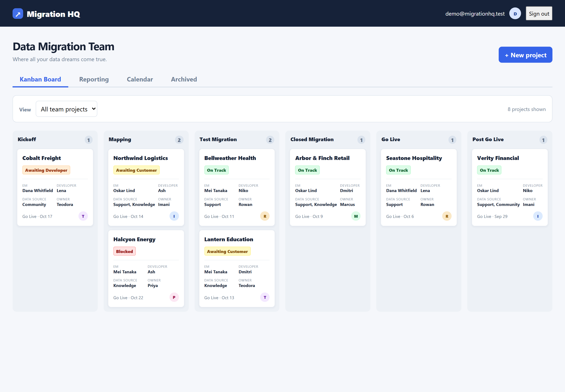Viewport: 565px width, 392px height.
Task: Click the I owner avatar on Verity Financial card
Action: [538, 216]
